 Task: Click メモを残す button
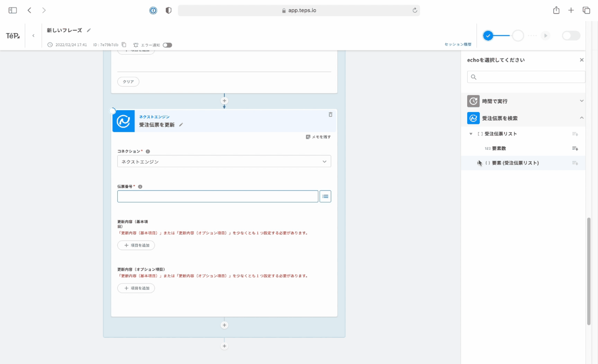pos(318,137)
